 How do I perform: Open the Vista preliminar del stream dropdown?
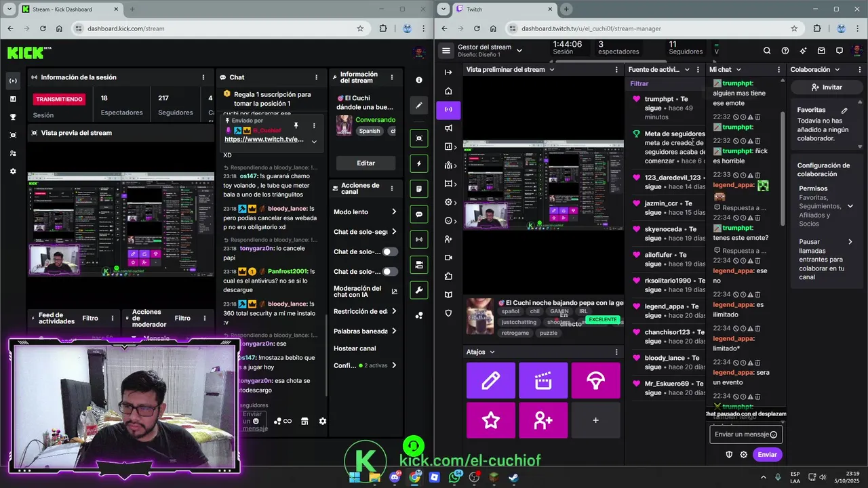pyautogui.click(x=551, y=69)
